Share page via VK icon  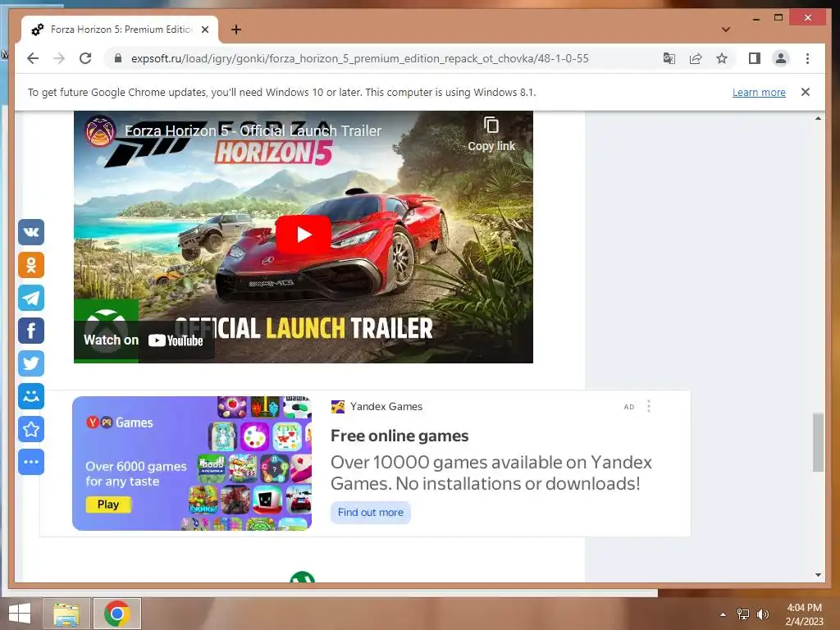pyautogui.click(x=31, y=232)
